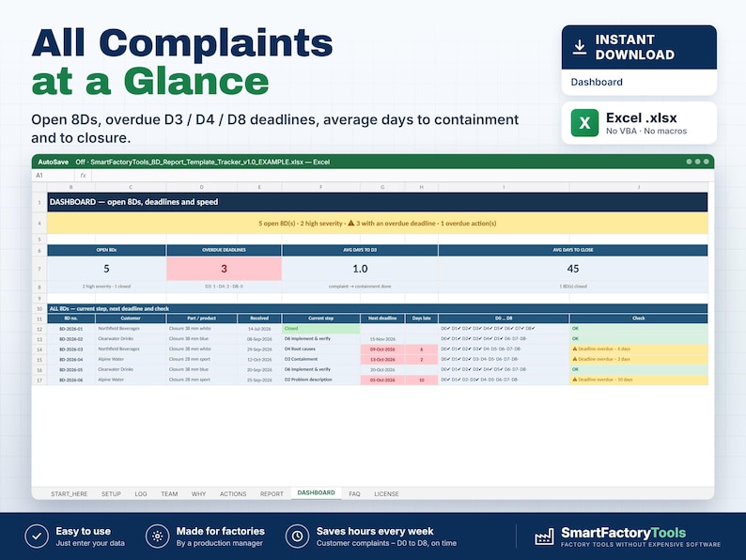Click cell 8D-2026-03
The image size is (746, 560).
[71, 350]
